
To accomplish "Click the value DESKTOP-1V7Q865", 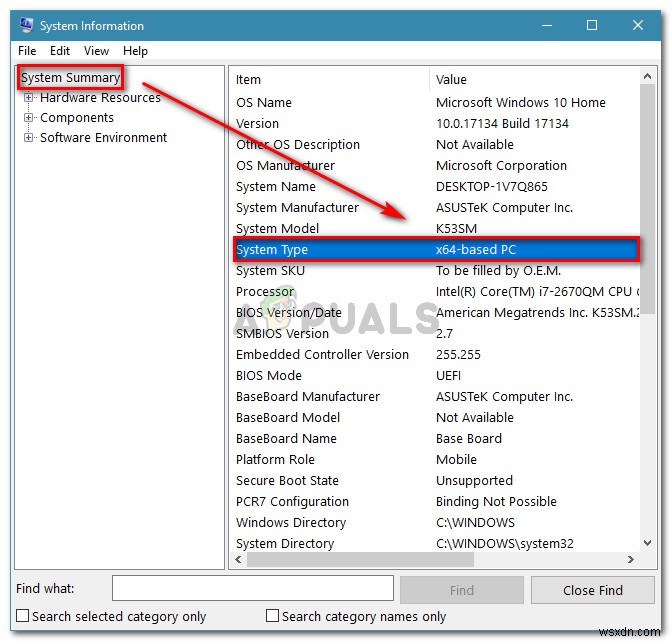I will [492, 187].
